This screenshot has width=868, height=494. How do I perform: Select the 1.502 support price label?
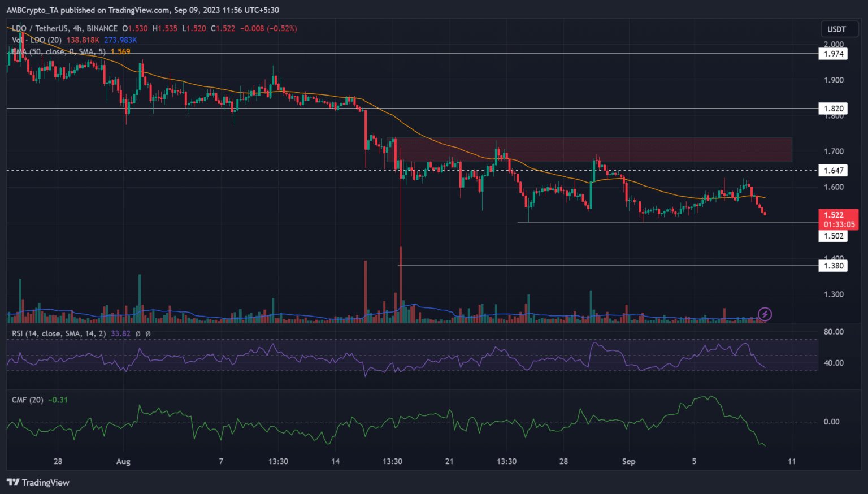833,236
